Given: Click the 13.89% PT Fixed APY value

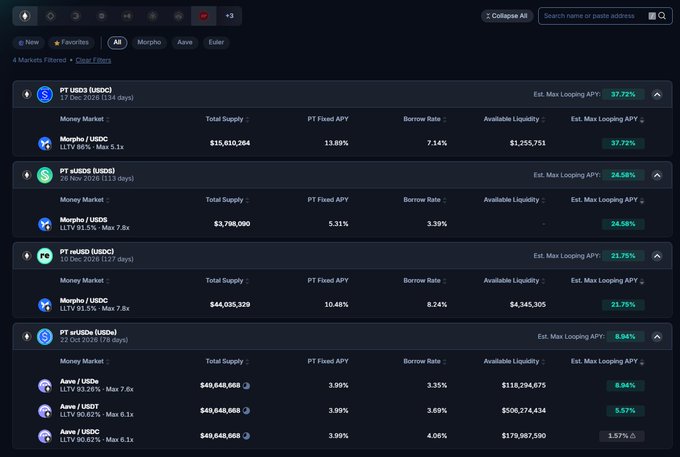Looking at the screenshot, I should click(x=336, y=143).
